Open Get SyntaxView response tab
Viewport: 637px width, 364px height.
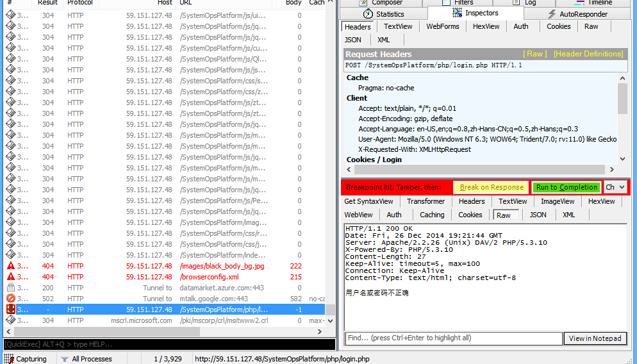[x=368, y=201]
